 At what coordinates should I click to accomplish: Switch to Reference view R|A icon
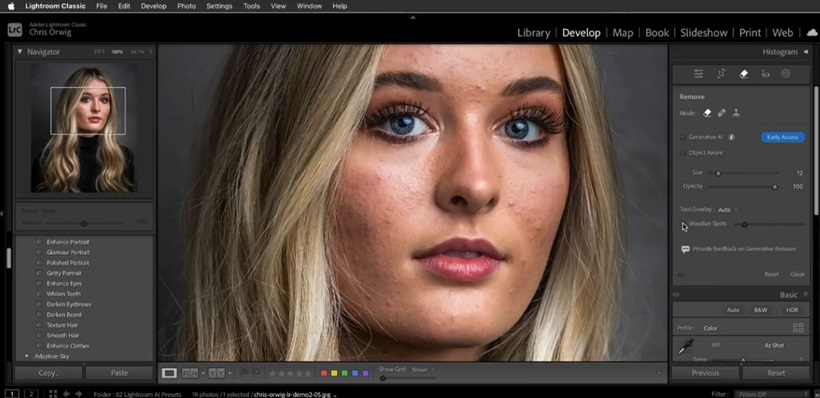pos(190,373)
